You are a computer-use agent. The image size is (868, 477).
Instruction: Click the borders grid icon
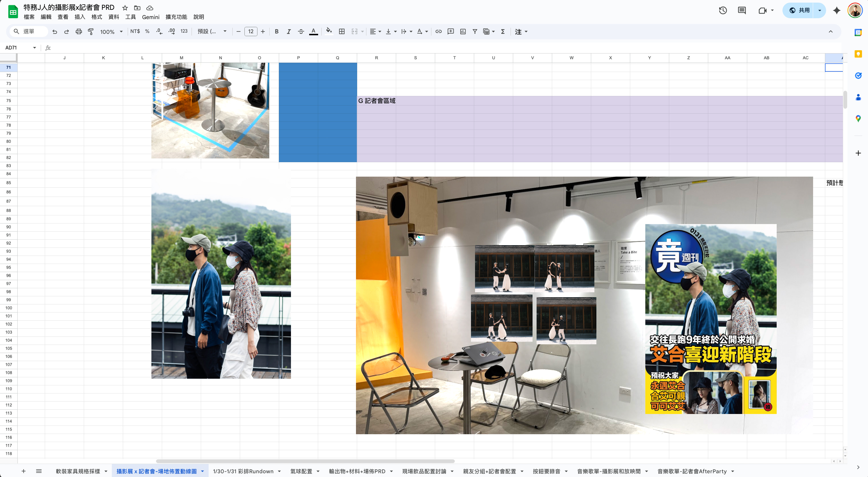(342, 31)
